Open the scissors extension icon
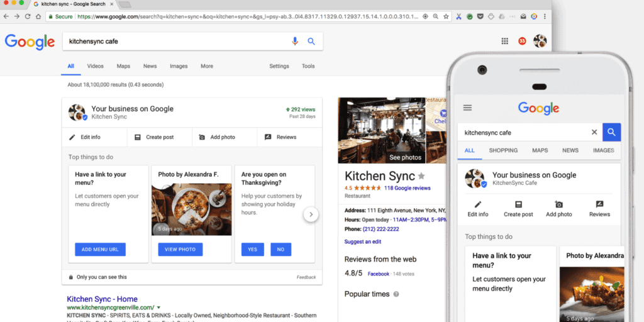 point(458,16)
